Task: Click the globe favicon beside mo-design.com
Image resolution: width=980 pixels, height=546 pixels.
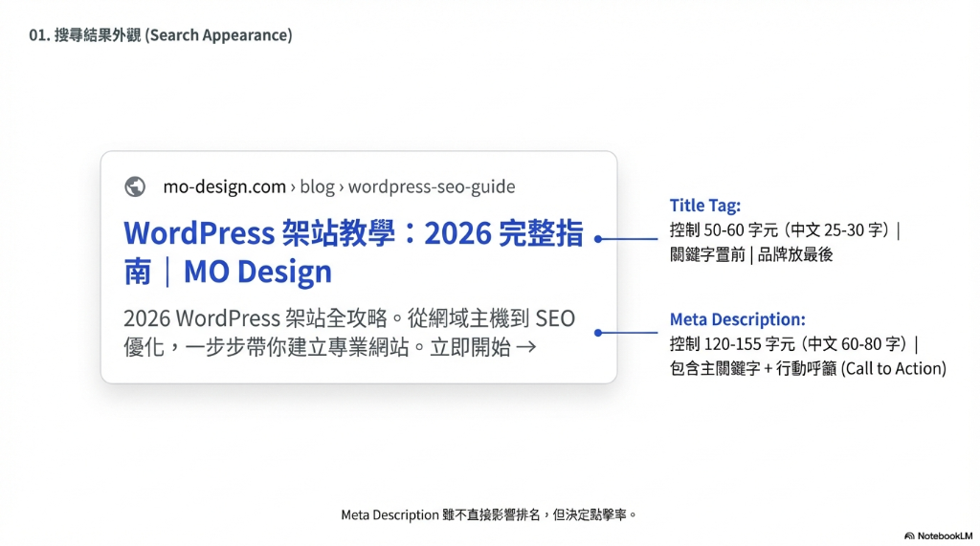Action: click(135, 186)
